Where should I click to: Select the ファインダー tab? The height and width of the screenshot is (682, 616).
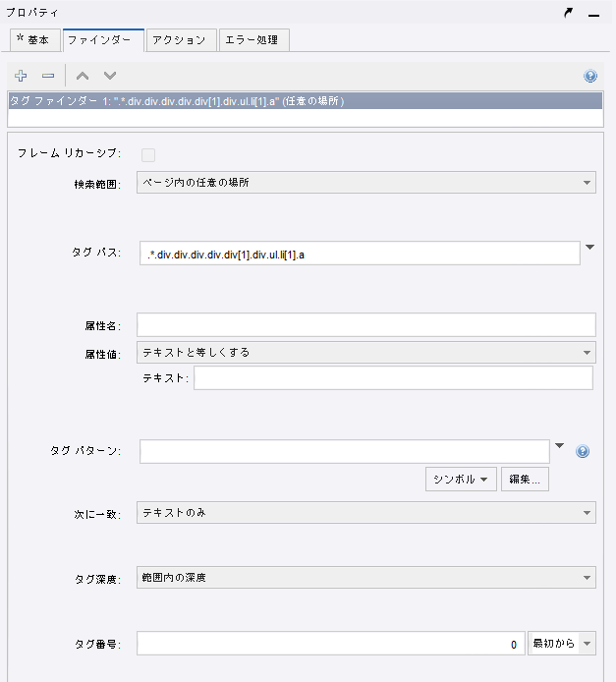[103, 40]
